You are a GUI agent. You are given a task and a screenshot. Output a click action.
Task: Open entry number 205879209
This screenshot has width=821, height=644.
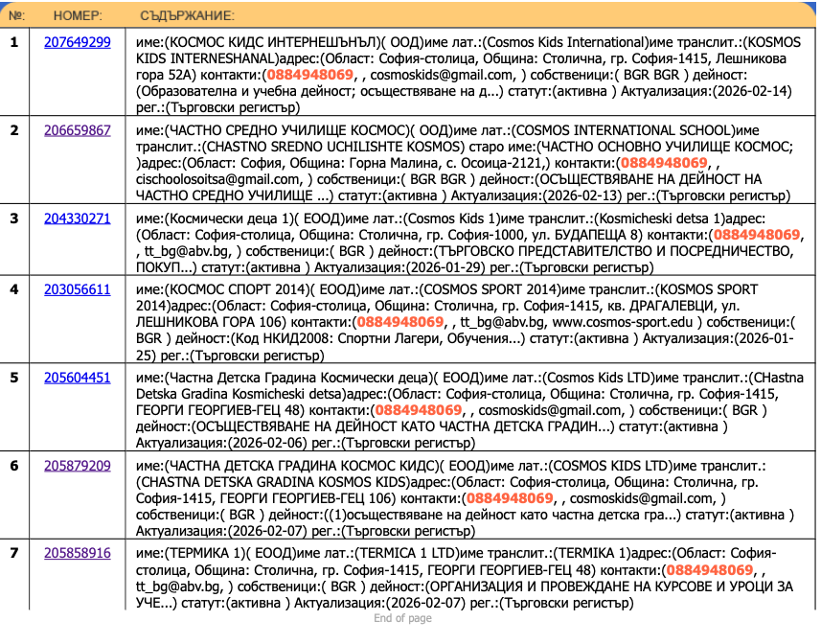click(78, 466)
